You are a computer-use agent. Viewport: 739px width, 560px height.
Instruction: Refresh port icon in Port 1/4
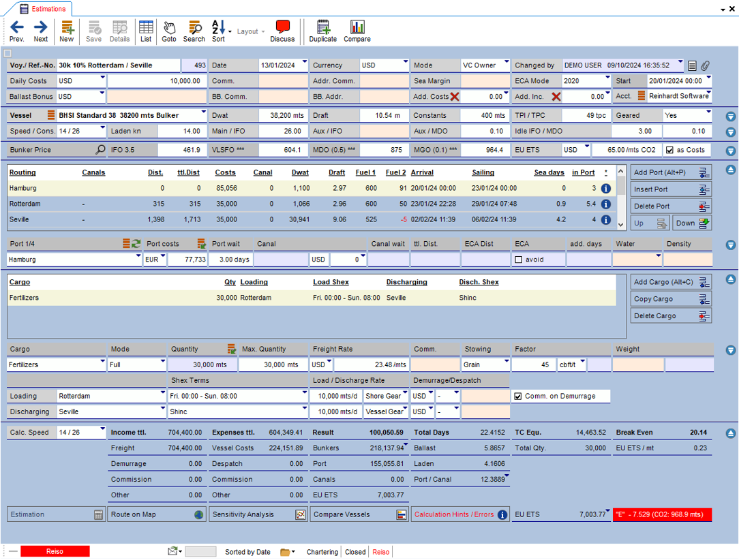point(136,243)
